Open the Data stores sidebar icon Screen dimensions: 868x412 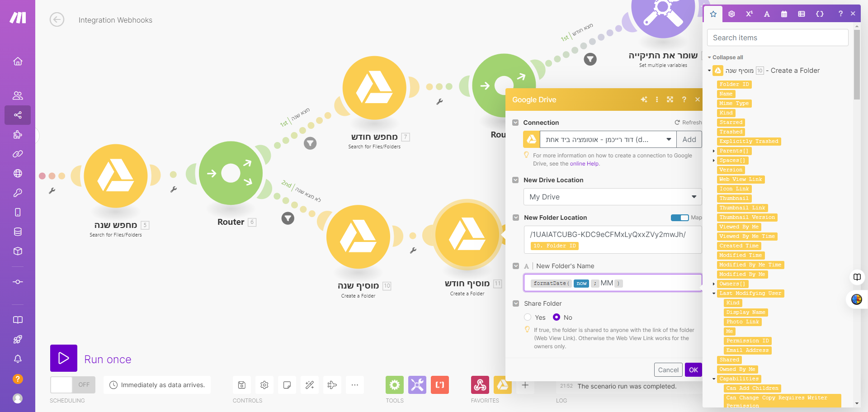tap(18, 232)
